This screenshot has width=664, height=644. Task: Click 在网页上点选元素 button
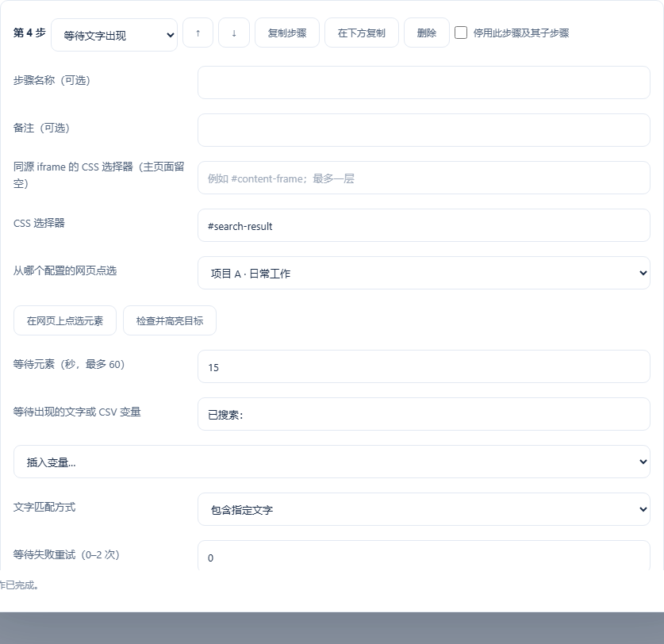pos(65,320)
